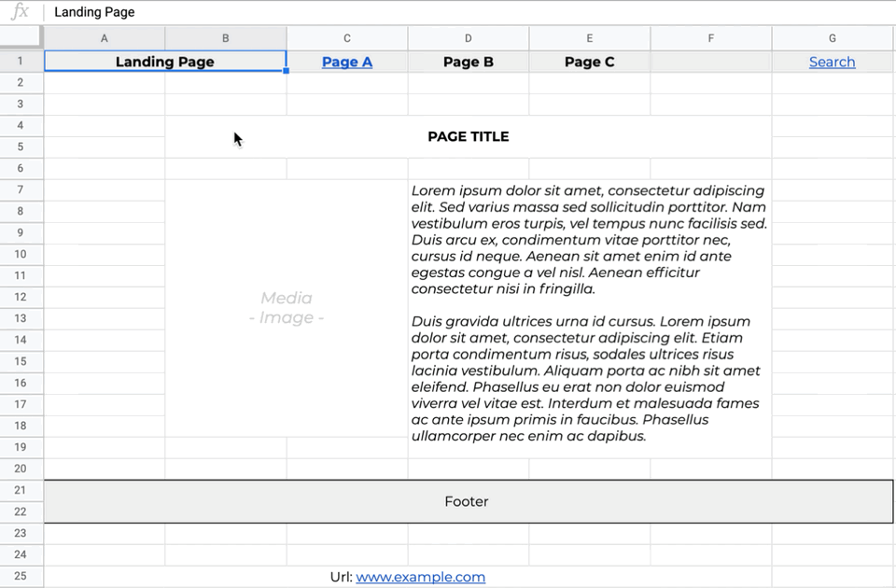The image size is (896, 588).
Task: Select the Landing Page merged cell
Action: click(165, 62)
